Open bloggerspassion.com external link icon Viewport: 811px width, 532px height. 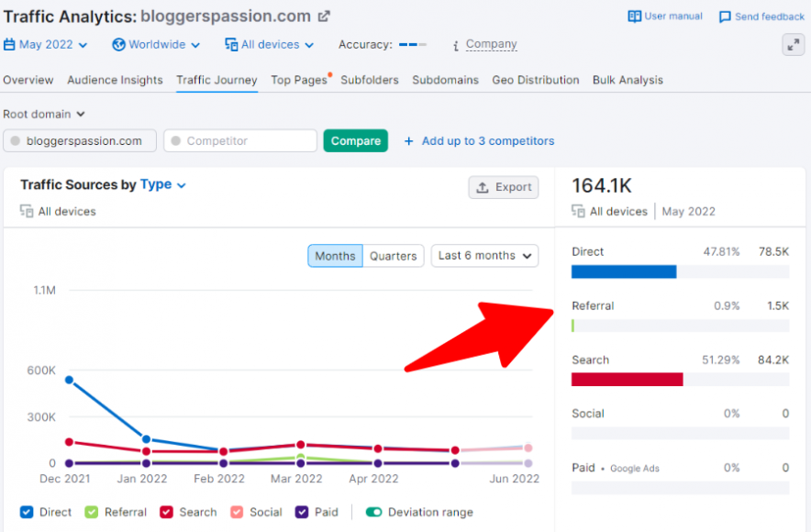click(x=324, y=17)
